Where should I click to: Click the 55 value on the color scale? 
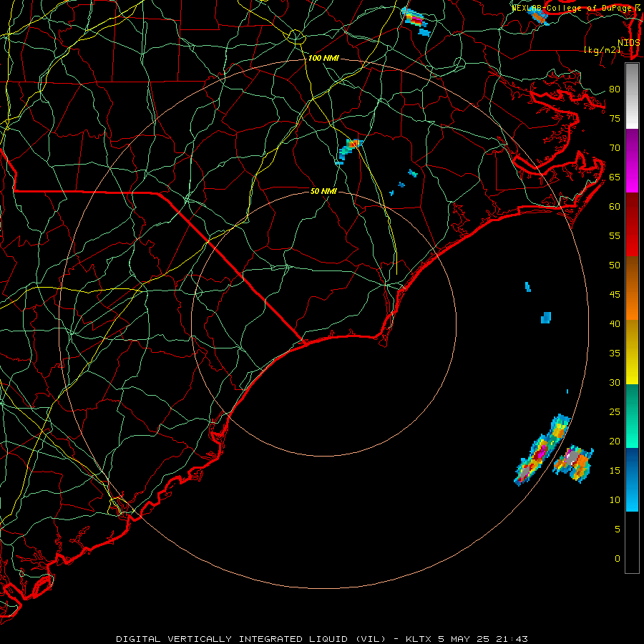pos(615,235)
